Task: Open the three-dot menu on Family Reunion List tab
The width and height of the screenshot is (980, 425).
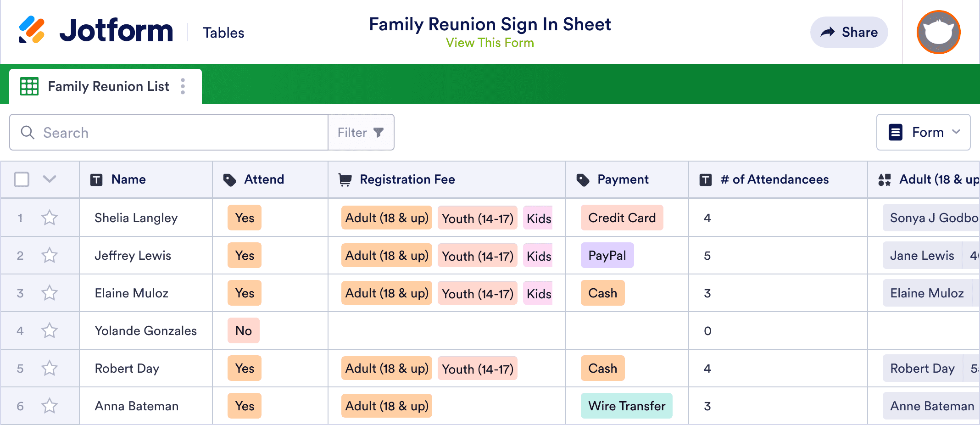Action: tap(183, 86)
